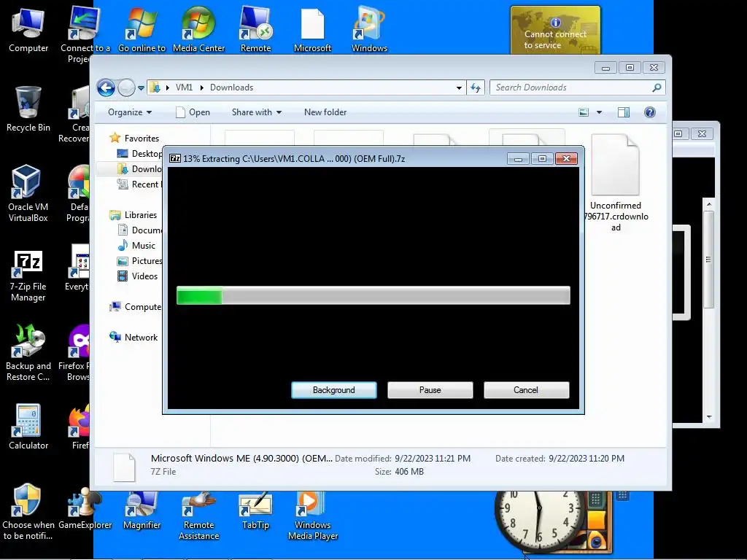Refresh the Downloads folder address bar
The height and width of the screenshot is (560, 747).
coord(476,87)
